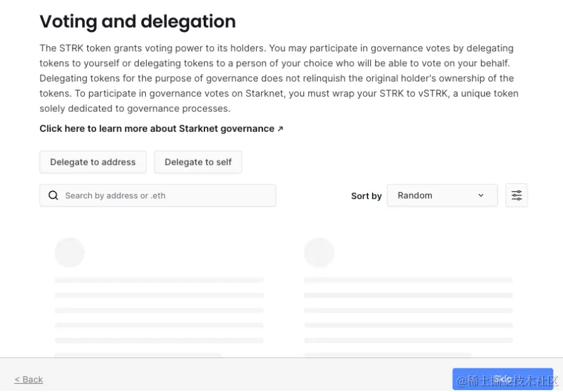Viewport: 563px width, 392px height.
Task: Expand the Sort by chevron arrow
Action: 481,195
